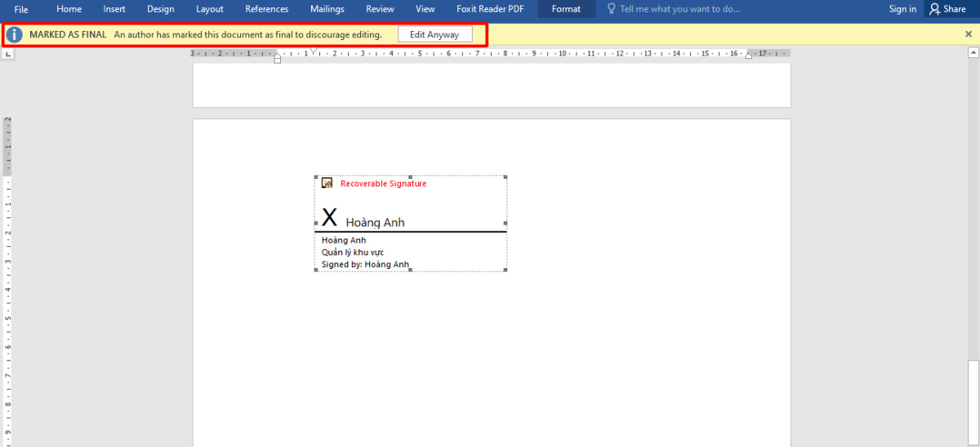Open the File tab
The image size is (980, 447).
(x=21, y=9)
